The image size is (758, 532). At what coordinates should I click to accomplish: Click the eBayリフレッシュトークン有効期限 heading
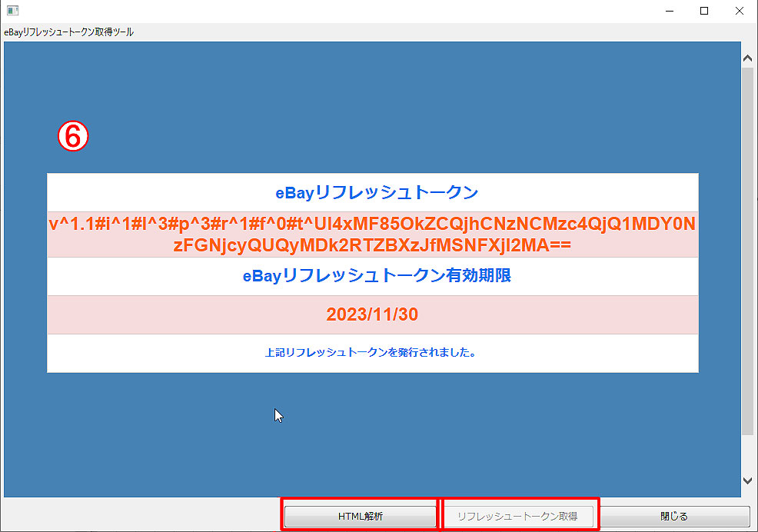pyautogui.click(x=377, y=276)
